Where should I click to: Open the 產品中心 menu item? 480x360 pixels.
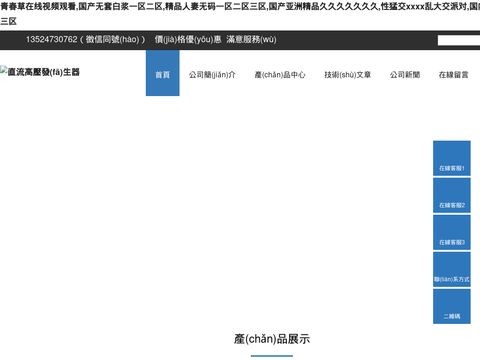(x=280, y=75)
